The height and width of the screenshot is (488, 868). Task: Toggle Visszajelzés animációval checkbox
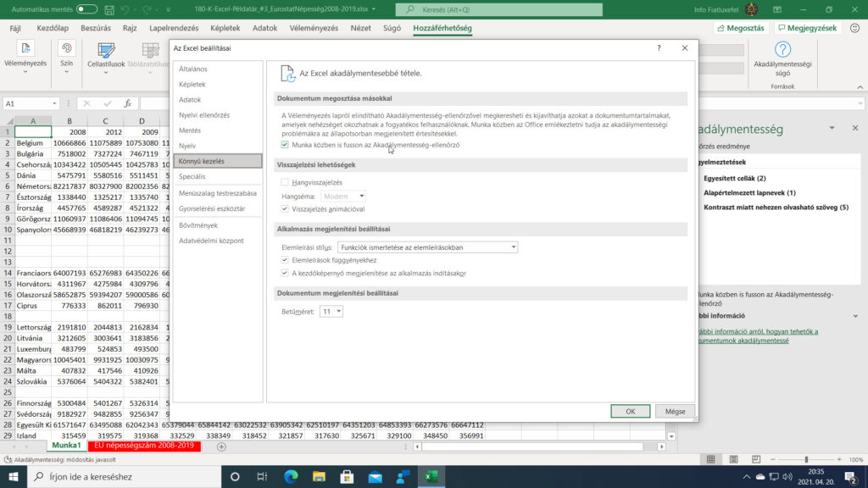(285, 209)
